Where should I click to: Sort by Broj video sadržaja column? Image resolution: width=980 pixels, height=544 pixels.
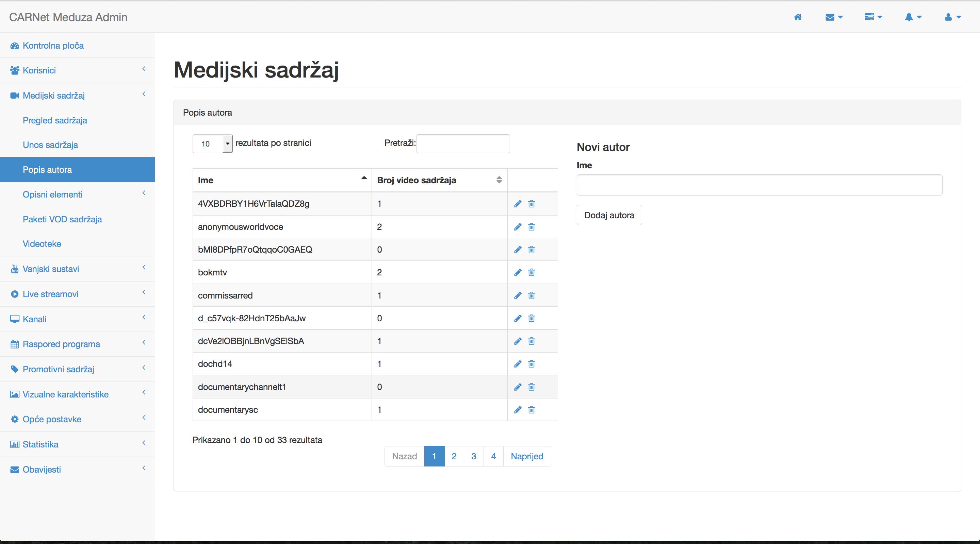(x=439, y=180)
